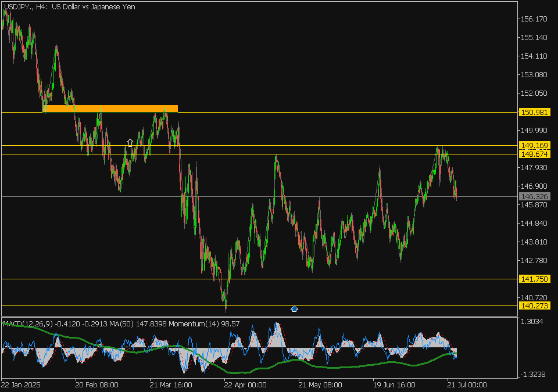Click the 156.170 price scale value

(x=534, y=19)
